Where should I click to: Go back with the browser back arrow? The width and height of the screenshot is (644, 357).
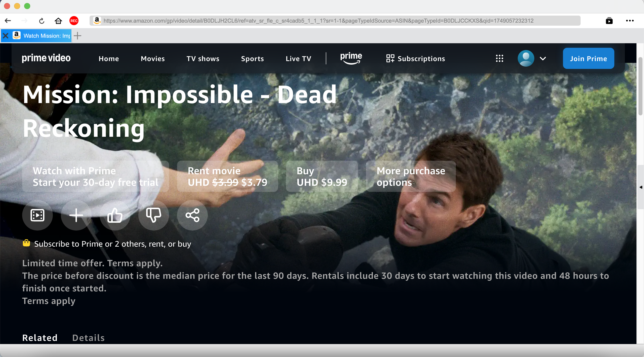pos(8,21)
